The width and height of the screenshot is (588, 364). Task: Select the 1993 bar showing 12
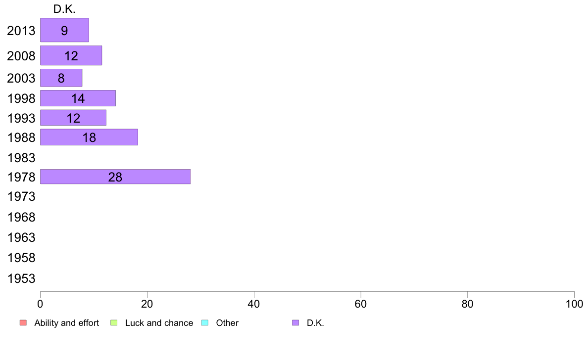pos(73,118)
